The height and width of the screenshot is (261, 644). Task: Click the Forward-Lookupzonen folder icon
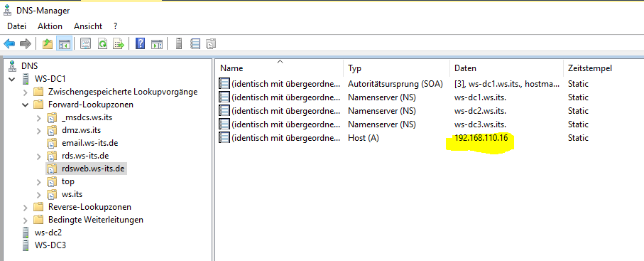pos(38,104)
